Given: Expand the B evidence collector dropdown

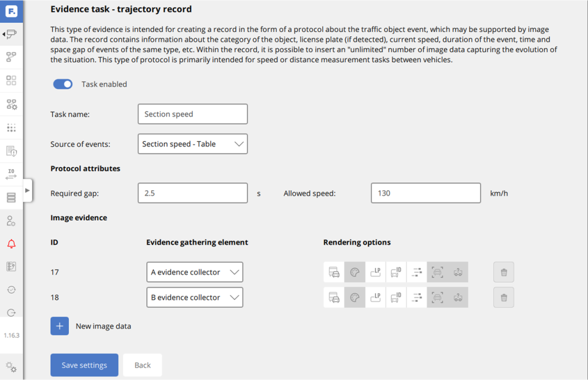Looking at the screenshot, I should point(195,297).
